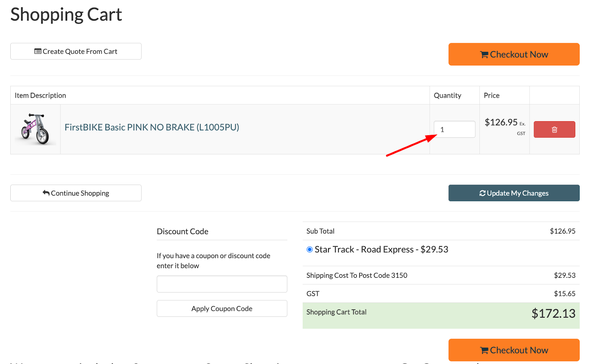Click the Shopping Cart Total label
The height and width of the screenshot is (364, 590).
click(x=336, y=312)
